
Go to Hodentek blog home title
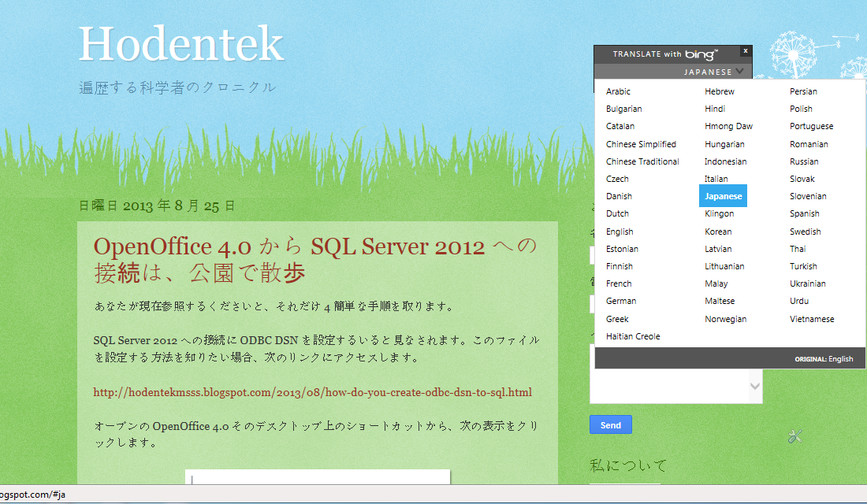tap(180, 43)
